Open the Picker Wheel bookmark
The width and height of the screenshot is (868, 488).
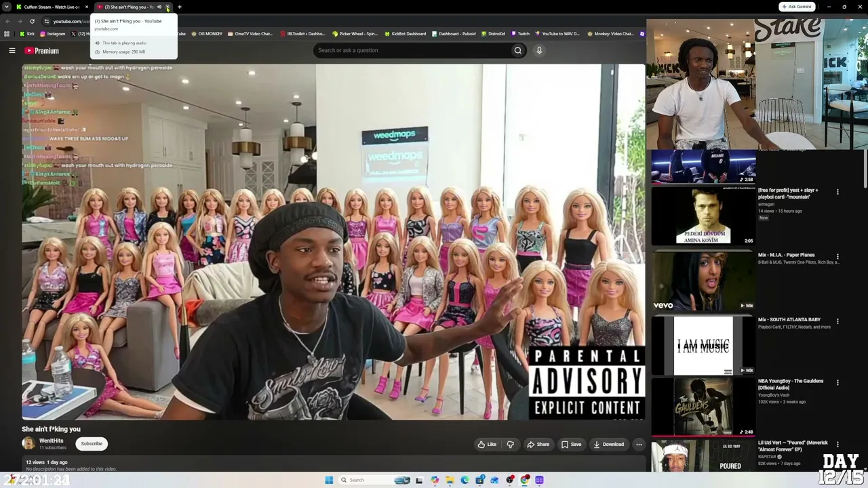click(x=355, y=34)
